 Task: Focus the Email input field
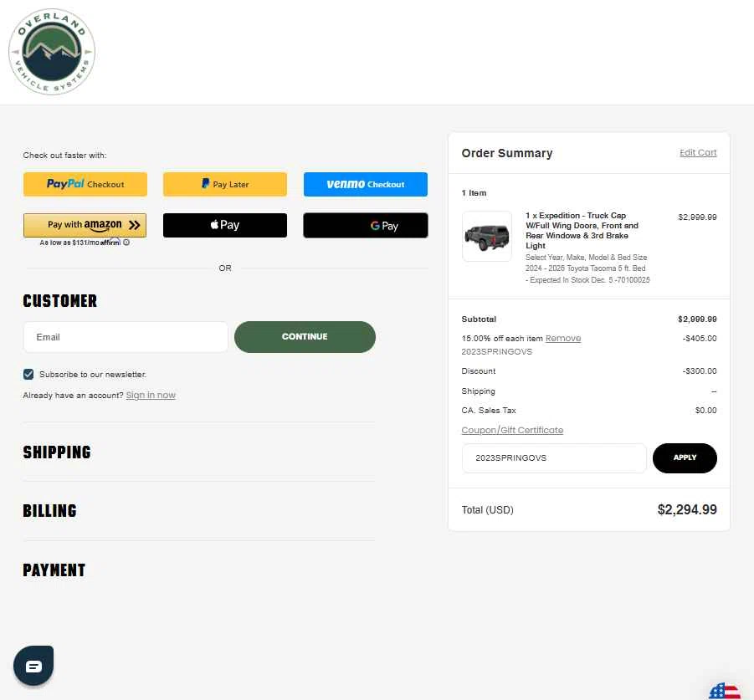coord(126,337)
